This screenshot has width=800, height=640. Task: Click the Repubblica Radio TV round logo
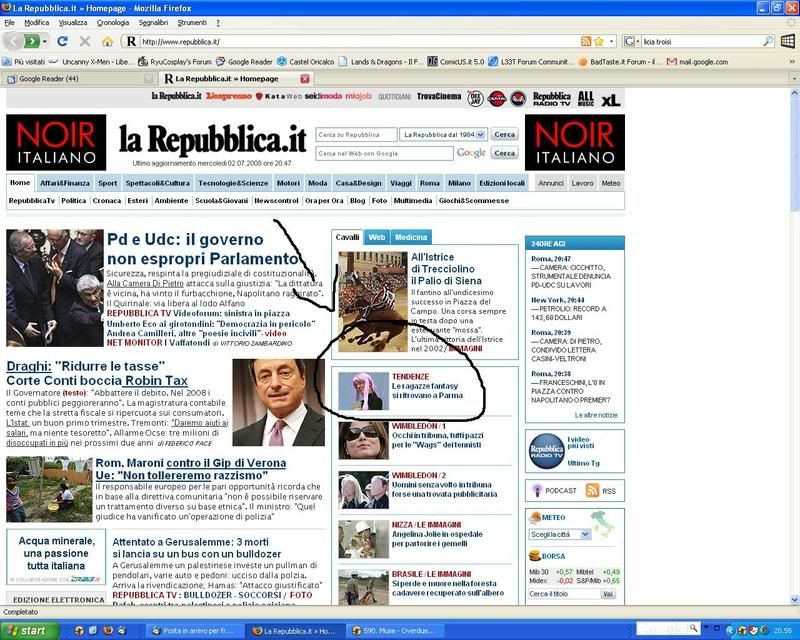[x=546, y=449]
